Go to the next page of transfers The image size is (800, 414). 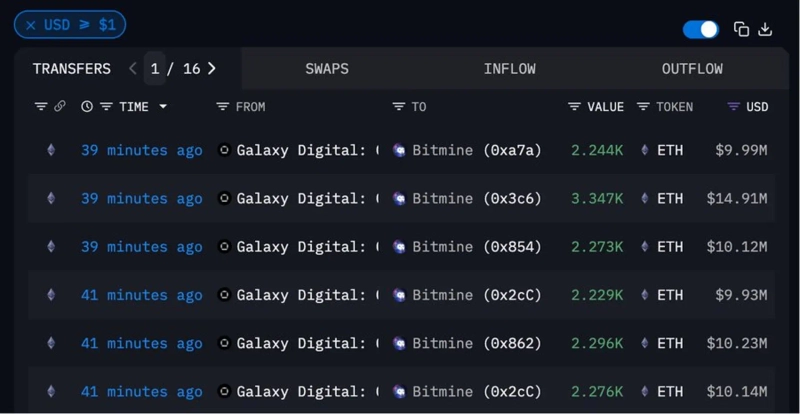(x=212, y=69)
